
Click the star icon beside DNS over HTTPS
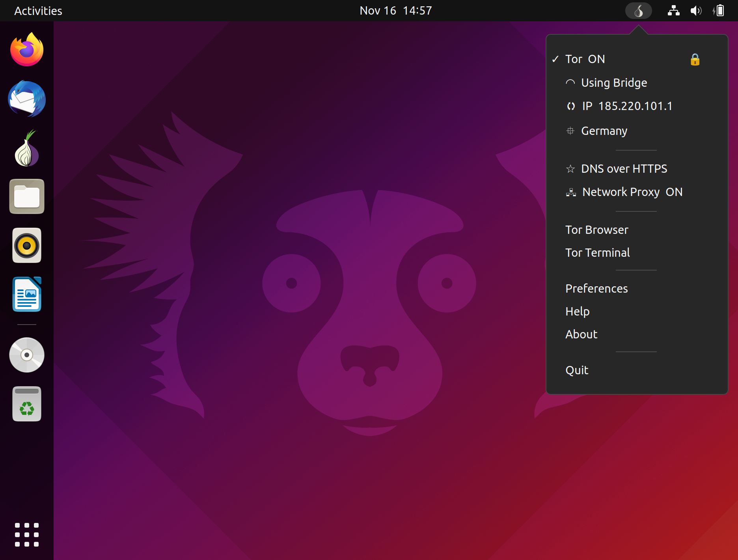pyautogui.click(x=570, y=169)
